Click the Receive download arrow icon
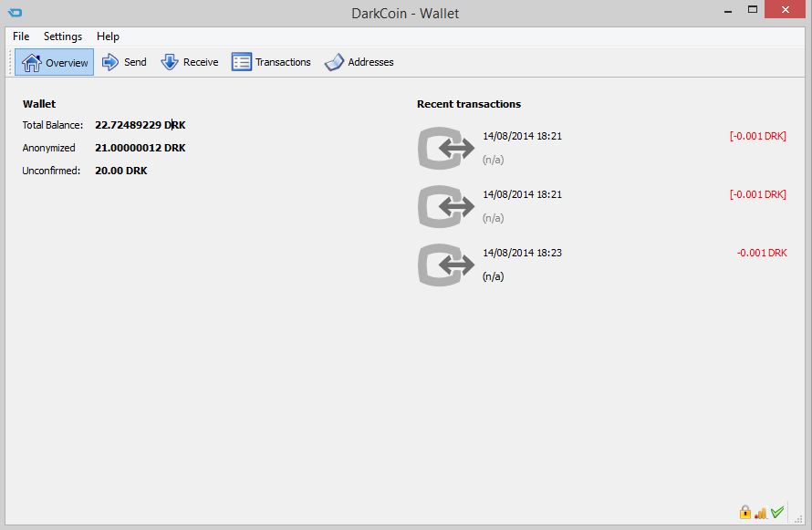The height and width of the screenshot is (530, 812). click(170, 62)
